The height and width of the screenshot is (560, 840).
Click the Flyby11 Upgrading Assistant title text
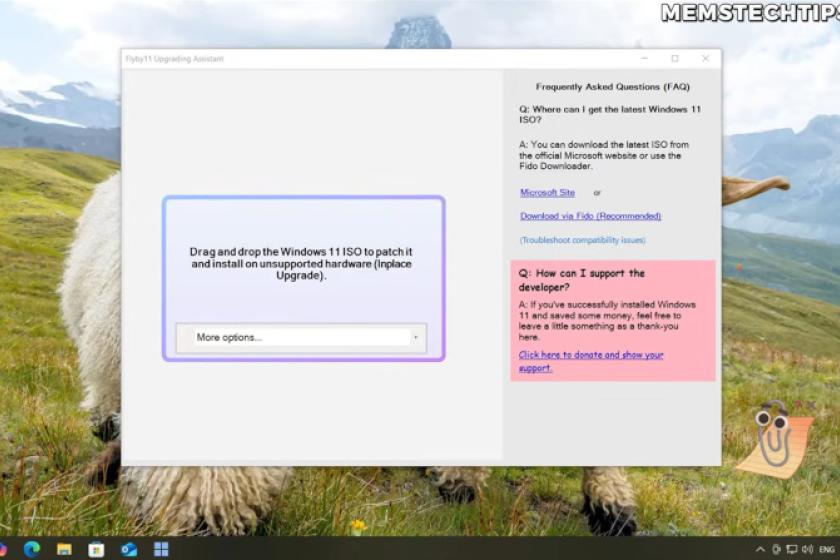click(x=175, y=59)
